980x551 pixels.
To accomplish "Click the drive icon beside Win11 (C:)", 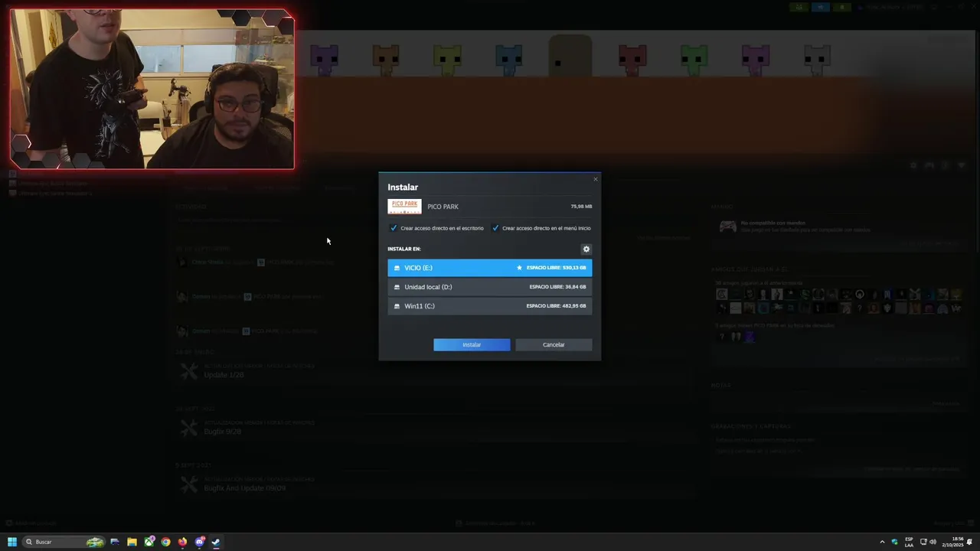I will tap(397, 306).
